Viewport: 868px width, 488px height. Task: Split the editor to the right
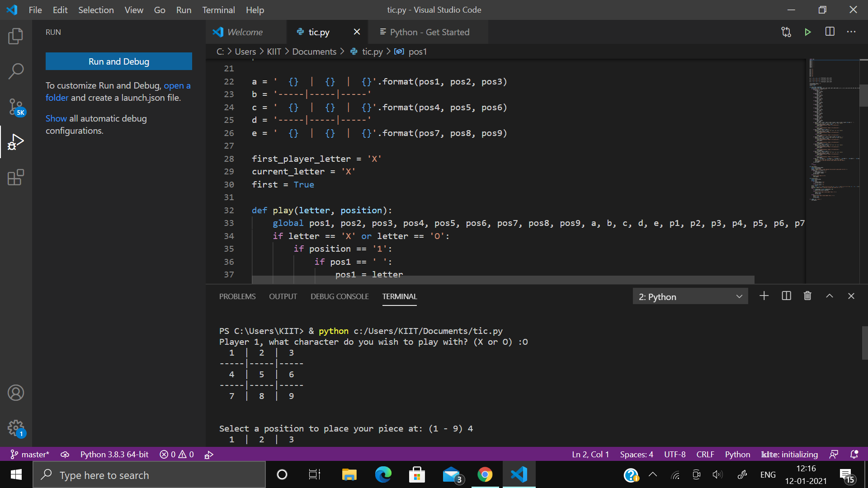830,32
